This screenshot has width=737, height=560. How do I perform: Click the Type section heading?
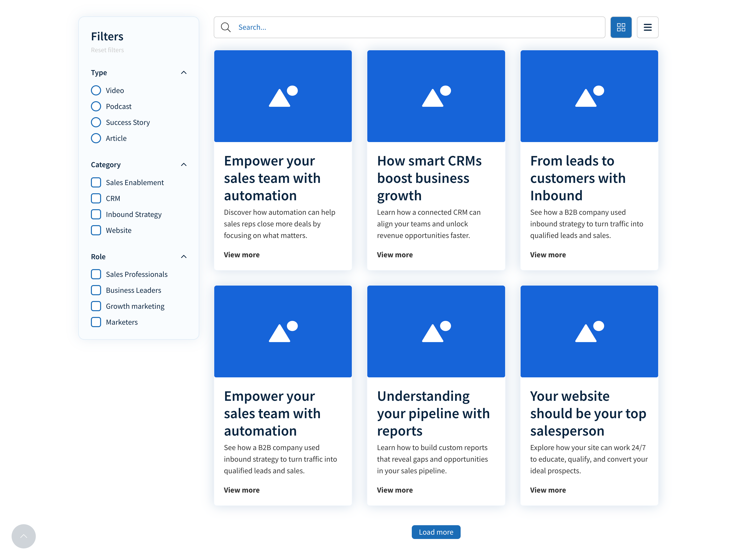(x=99, y=73)
